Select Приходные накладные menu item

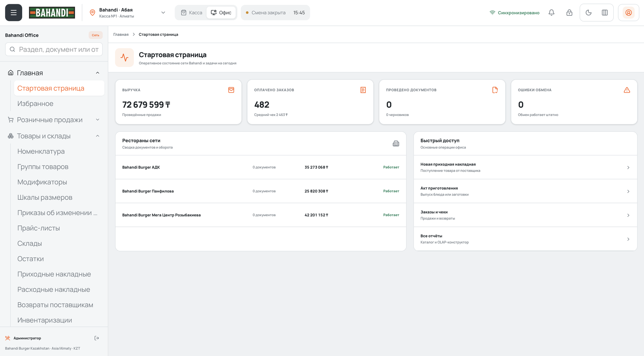[x=54, y=274]
